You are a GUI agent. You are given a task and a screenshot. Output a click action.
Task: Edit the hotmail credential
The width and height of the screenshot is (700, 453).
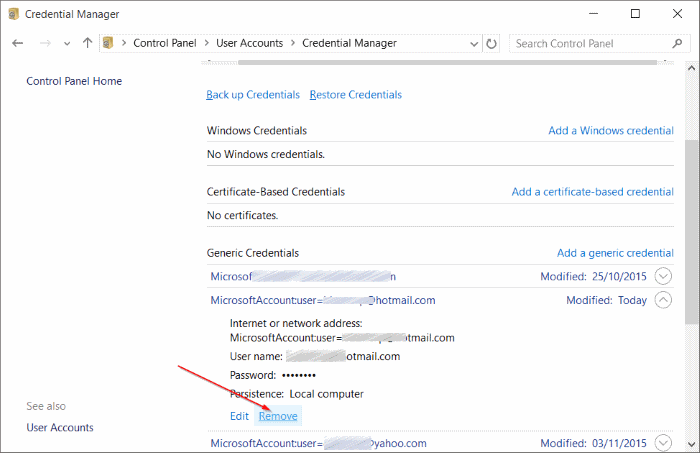pos(239,416)
